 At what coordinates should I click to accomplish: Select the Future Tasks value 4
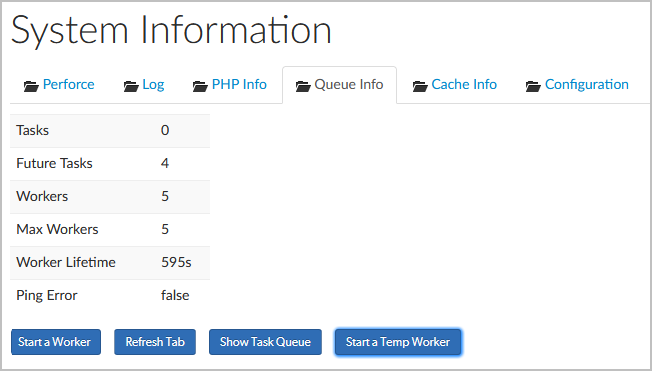coord(165,163)
